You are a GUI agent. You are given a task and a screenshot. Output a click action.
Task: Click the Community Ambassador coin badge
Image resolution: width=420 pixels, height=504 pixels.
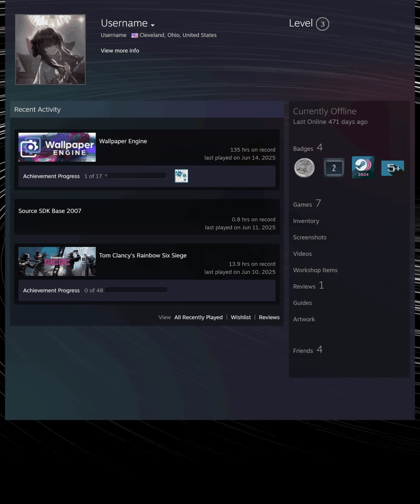(x=304, y=168)
